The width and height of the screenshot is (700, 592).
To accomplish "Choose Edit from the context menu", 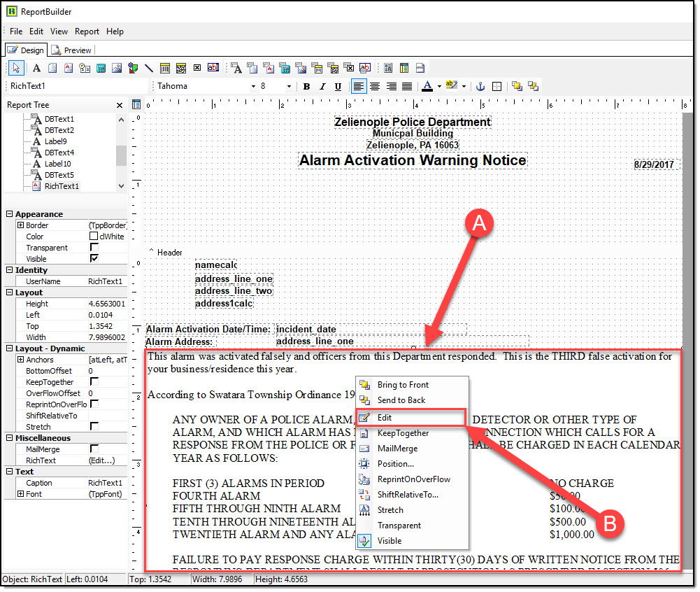I will tap(385, 418).
